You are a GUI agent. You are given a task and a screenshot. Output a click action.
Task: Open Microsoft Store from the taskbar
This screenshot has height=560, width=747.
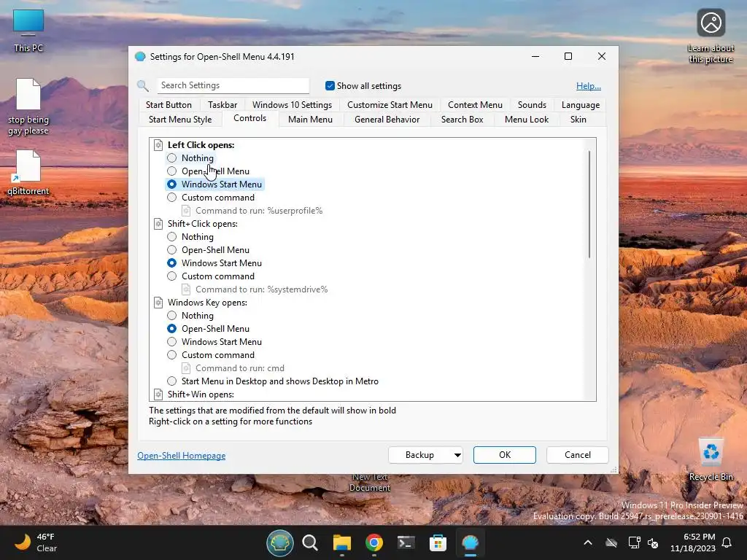click(438, 542)
